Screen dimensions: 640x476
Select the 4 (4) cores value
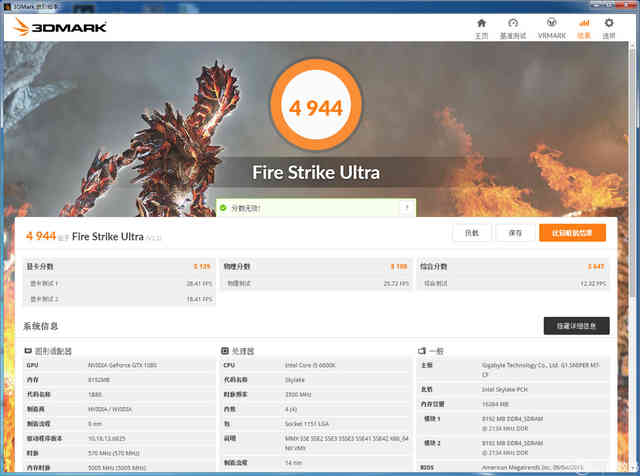pyautogui.click(x=291, y=409)
